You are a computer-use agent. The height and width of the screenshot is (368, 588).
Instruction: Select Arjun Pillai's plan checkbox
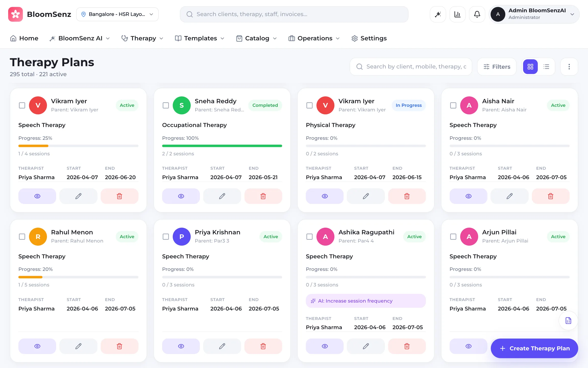(453, 237)
